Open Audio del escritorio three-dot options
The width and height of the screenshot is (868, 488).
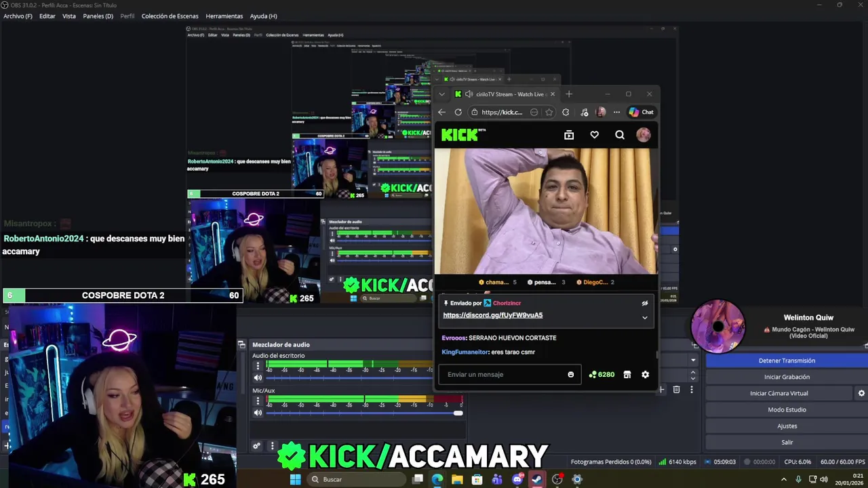click(x=258, y=366)
